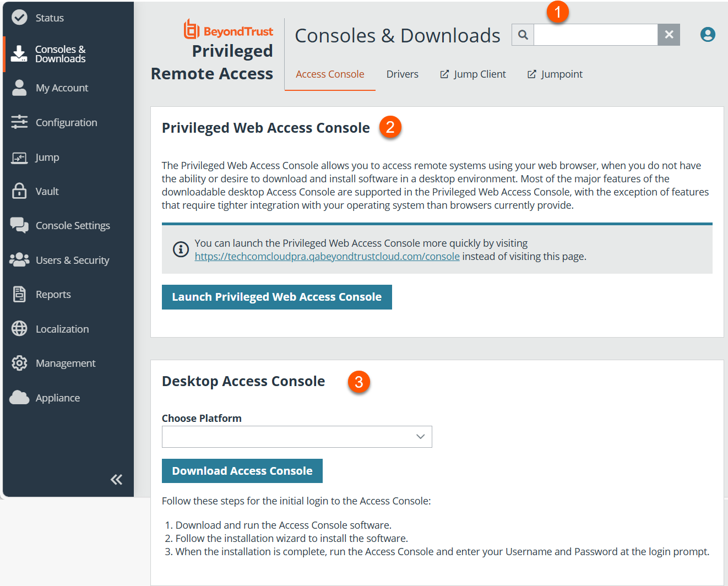The height and width of the screenshot is (586, 728).
Task: Click the Consoles & Downloads download icon
Action: [19, 53]
